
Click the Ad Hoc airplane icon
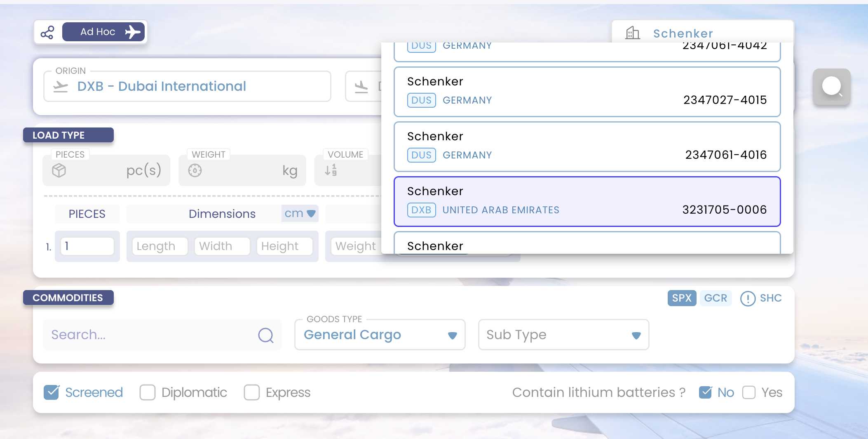[x=133, y=32]
